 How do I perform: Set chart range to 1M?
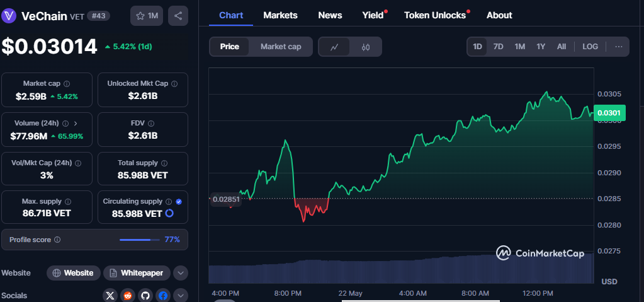(x=520, y=47)
